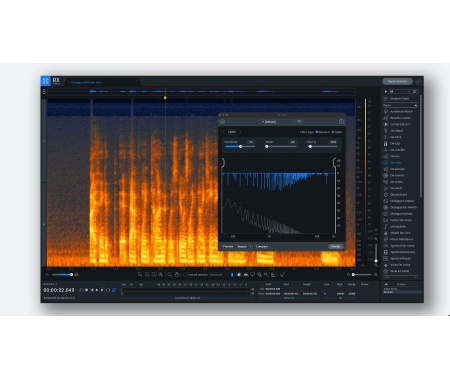Adjust the waveform/spectrogram opacity slider

62,275
